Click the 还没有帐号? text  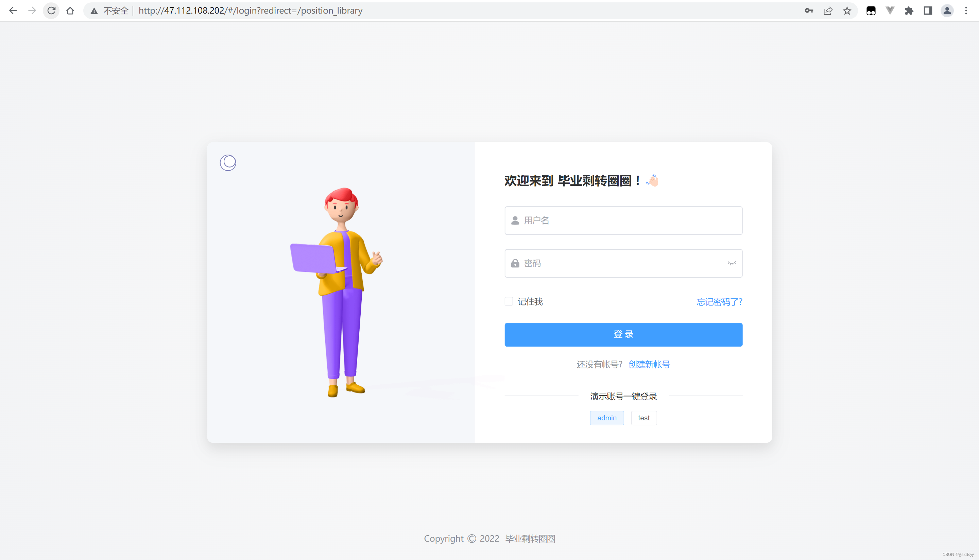click(599, 364)
